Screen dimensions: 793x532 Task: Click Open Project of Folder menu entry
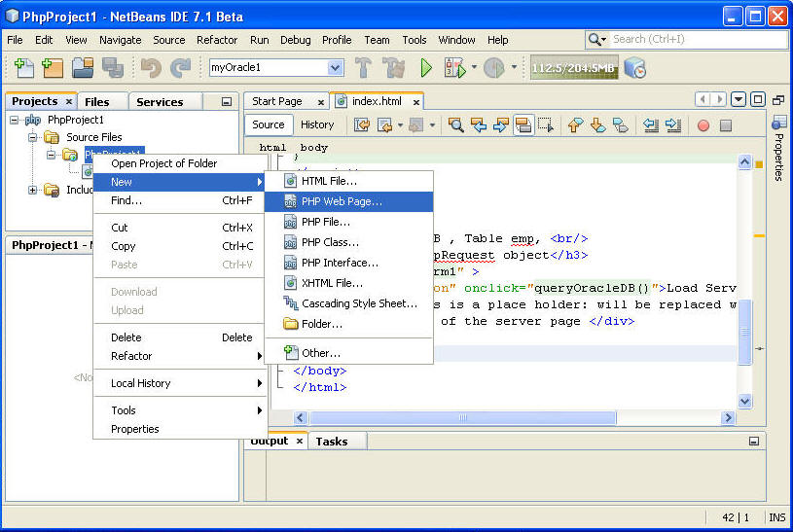point(180,163)
